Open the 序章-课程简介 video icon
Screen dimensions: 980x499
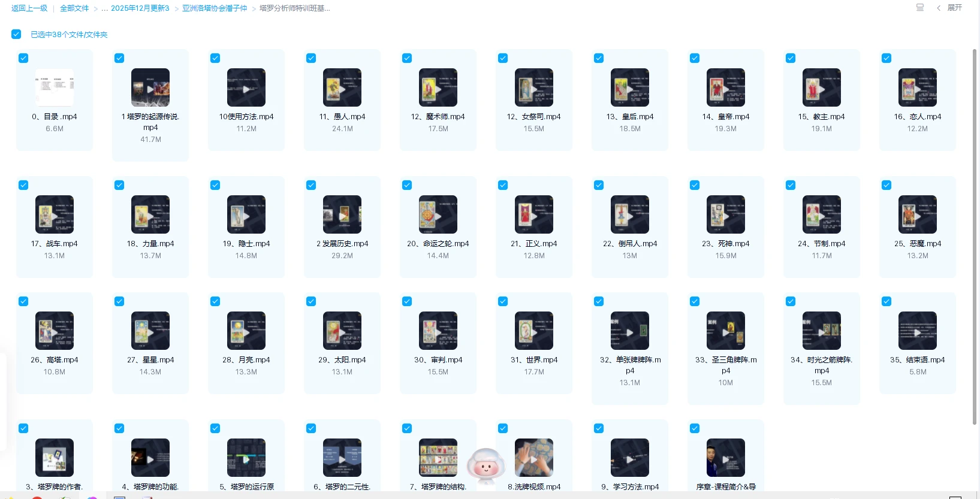point(726,458)
